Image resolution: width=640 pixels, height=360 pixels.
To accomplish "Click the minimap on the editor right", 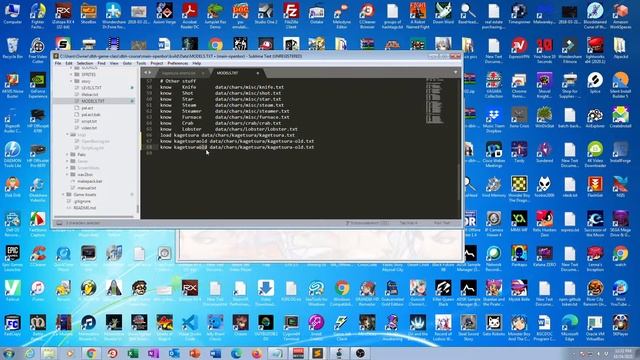I will coord(434,100).
